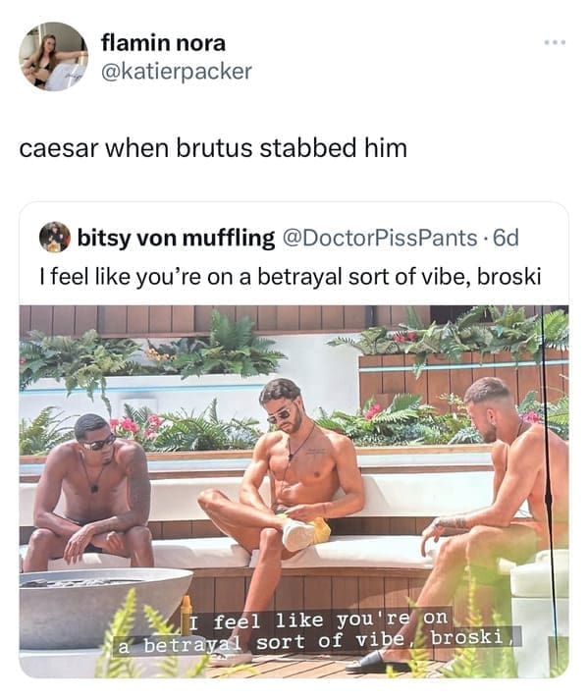This screenshot has width=588, height=700.
Task: Visit the @katierpacker handle link
Action: (x=177, y=71)
